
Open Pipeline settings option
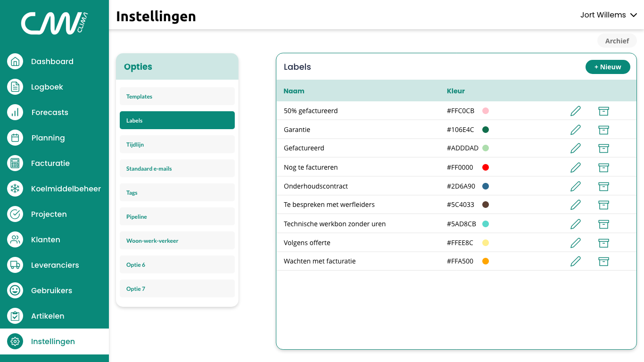[x=177, y=216]
